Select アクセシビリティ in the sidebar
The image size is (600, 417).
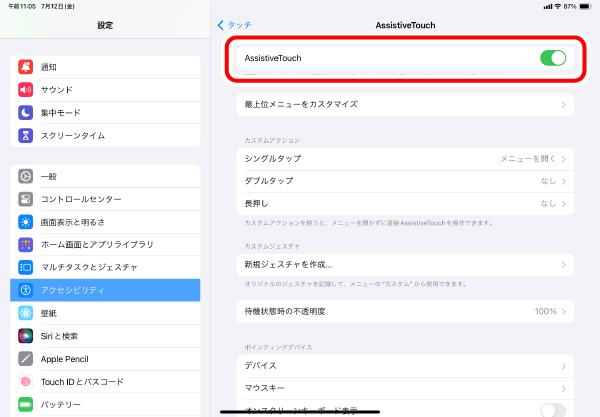[105, 290]
